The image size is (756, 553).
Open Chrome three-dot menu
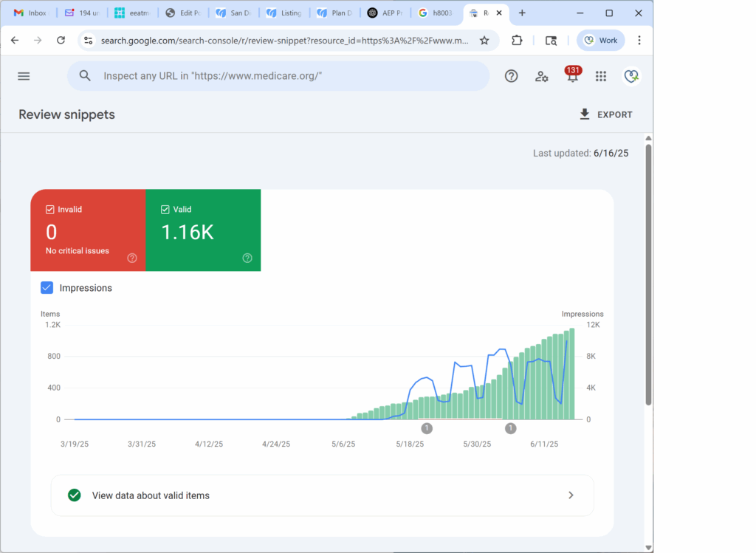click(639, 41)
